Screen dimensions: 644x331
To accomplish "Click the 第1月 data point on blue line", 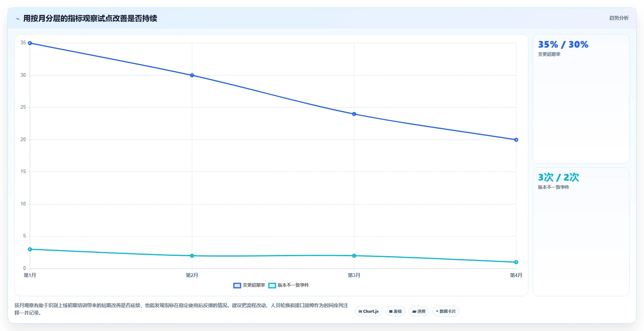I will click(30, 43).
